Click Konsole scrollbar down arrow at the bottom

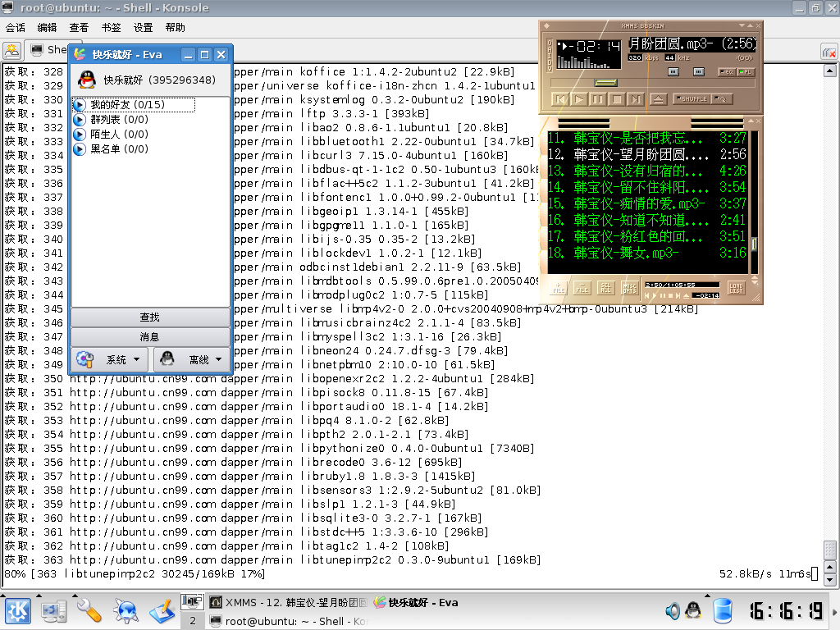[830, 580]
